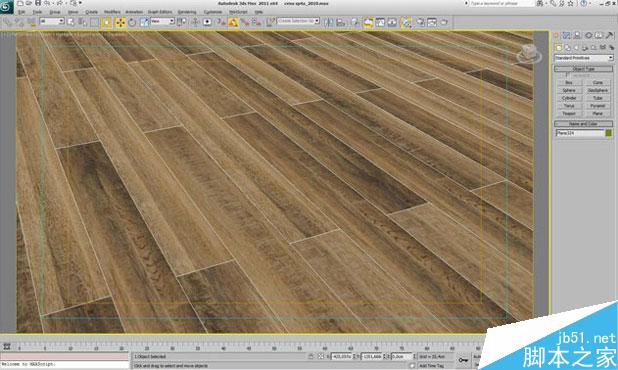
Task: Switch to the Create command panel tab
Action: [x=557, y=35]
